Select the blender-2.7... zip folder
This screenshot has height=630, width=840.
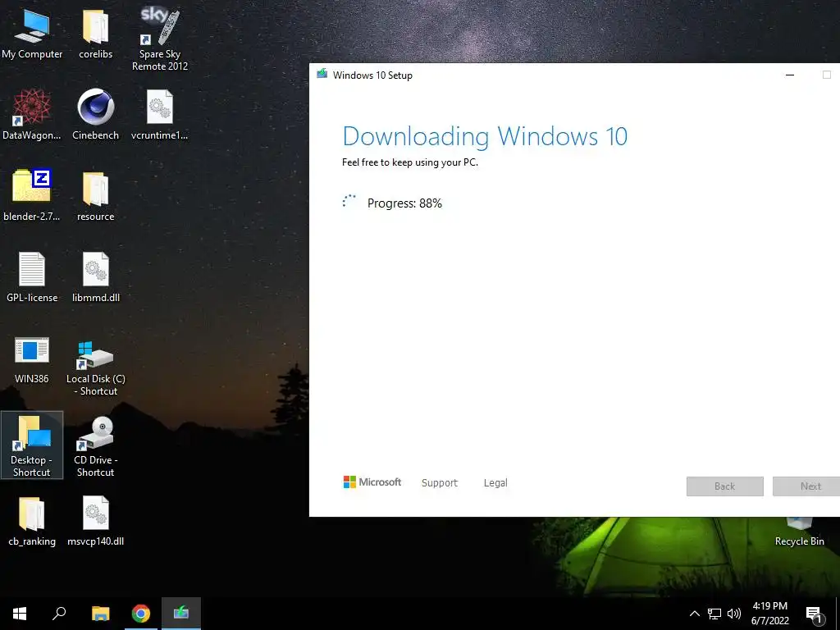32,195
